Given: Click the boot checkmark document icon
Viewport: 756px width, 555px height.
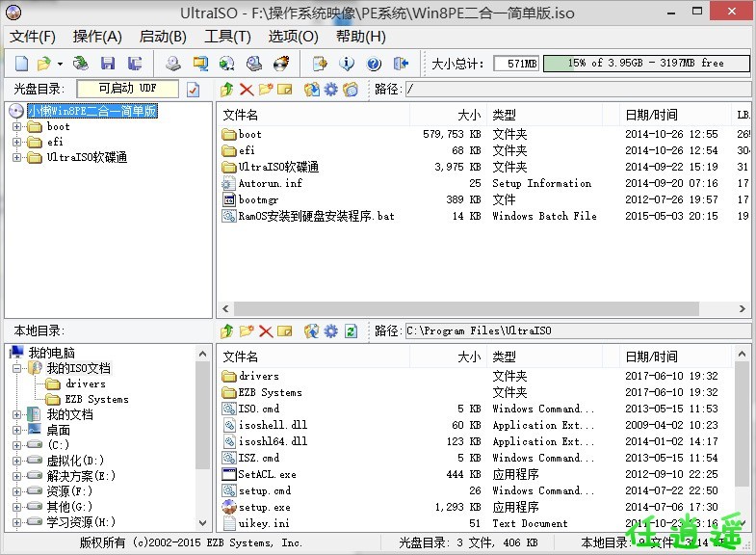Looking at the screenshot, I should tap(194, 90).
